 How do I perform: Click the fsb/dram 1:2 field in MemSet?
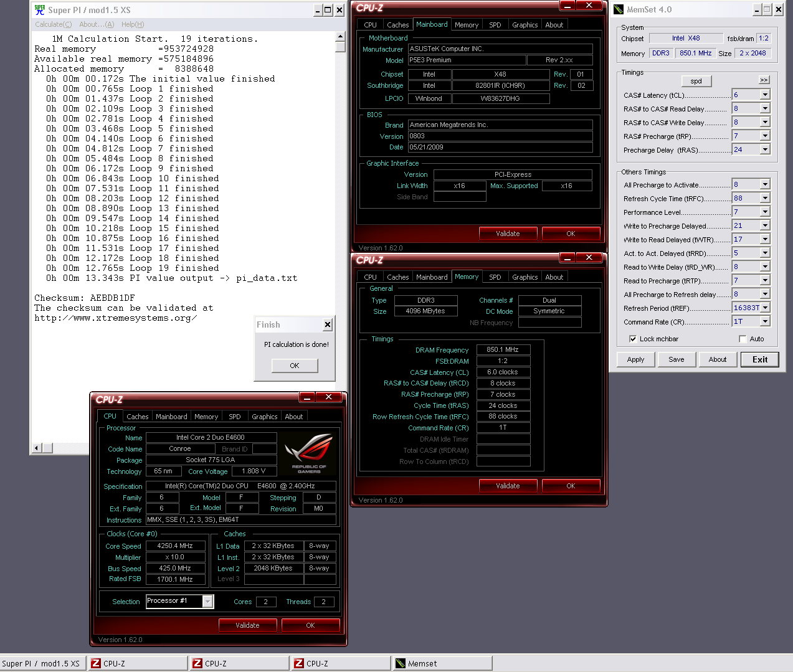pos(764,38)
